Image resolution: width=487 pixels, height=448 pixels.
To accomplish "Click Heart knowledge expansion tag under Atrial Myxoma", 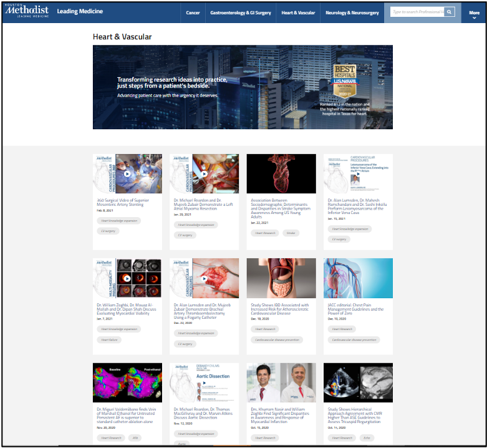I will point(196,225).
